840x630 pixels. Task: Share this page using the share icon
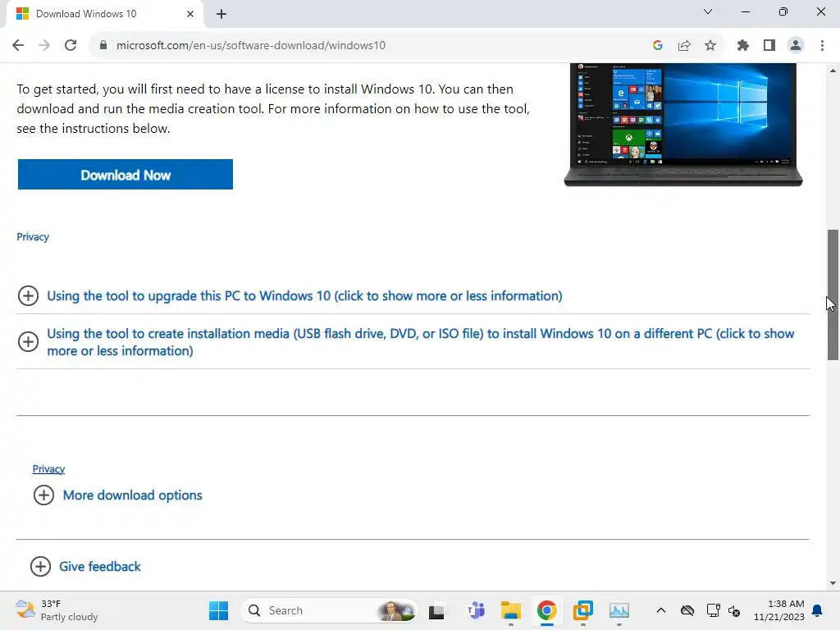[x=684, y=45]
